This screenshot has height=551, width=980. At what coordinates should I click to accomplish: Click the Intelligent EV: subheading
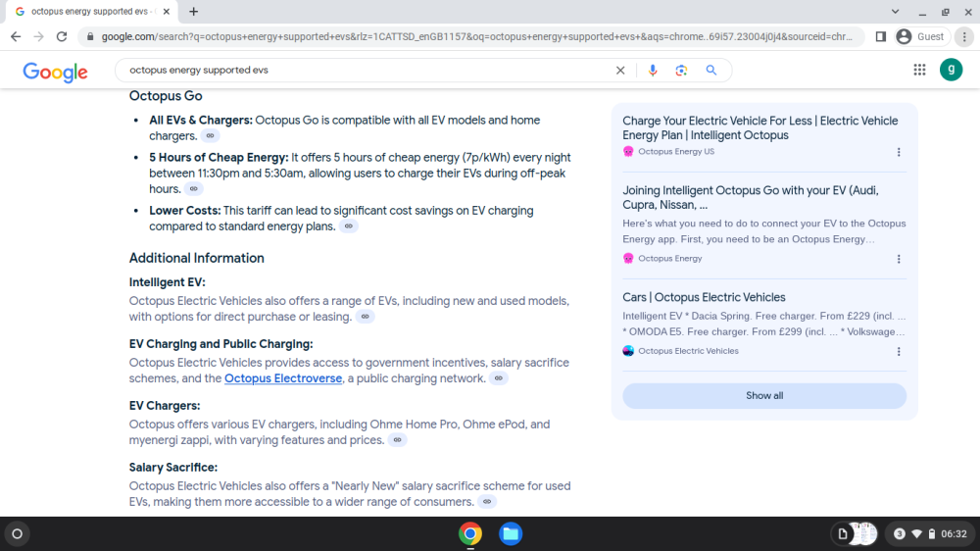(x=167, y=282)
